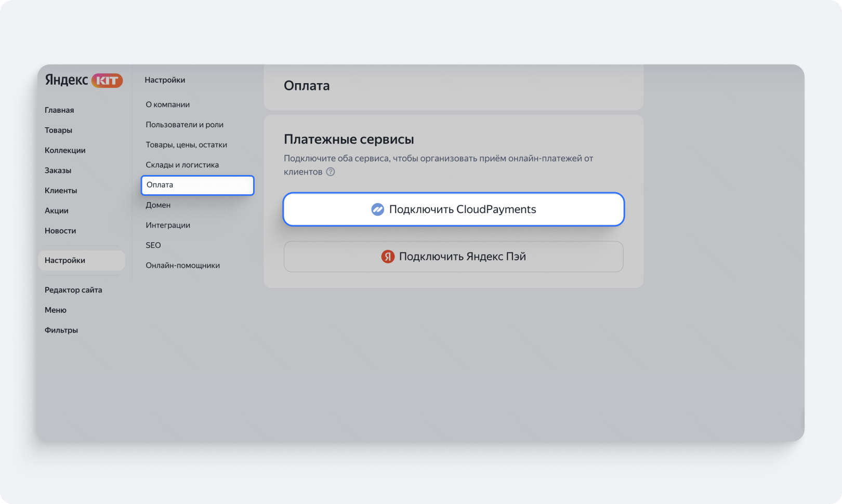Click the Яндекс Пэй logo icon
The height and width of the screenshot is (504, 842).
pos(388,257)
